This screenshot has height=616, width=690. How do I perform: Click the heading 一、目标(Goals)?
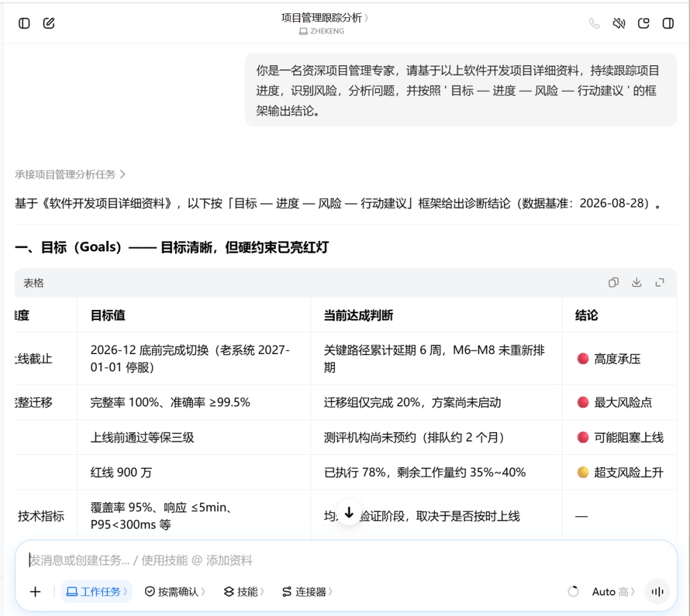click(172, 247)
